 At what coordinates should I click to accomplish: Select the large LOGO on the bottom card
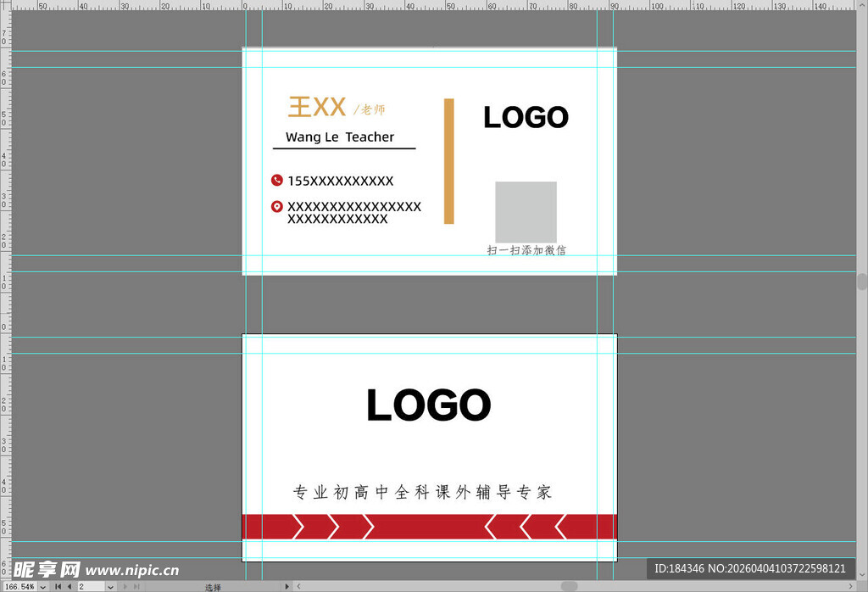click(x=429, y=405)
